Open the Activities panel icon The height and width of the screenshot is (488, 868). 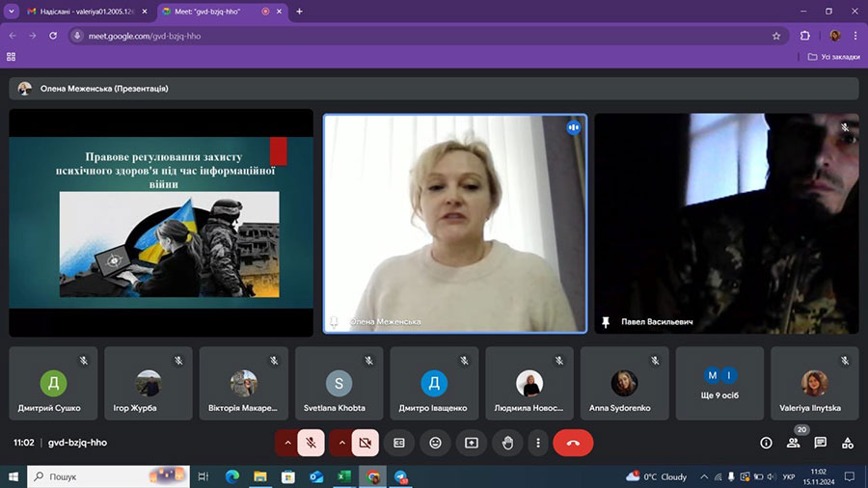[x=848, y=443]
